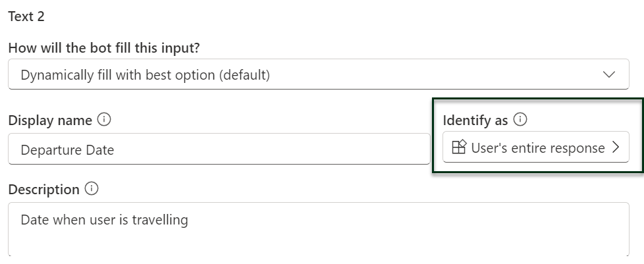The width and height of the screenshot is (644, 264).
Task: Click the 'Text 2' heading
Action: click(26, 17)
